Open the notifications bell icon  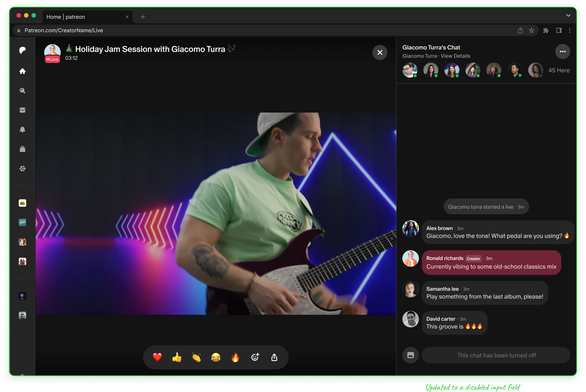[x=22, y=129]
